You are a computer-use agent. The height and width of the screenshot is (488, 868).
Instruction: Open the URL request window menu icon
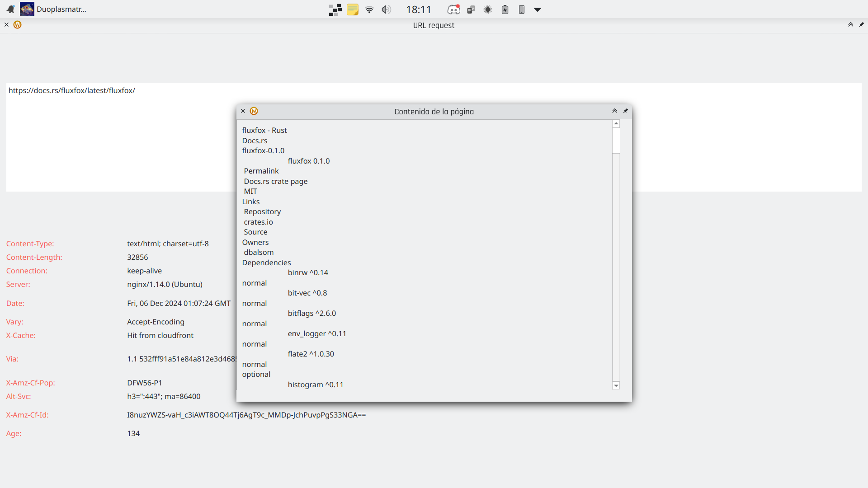point(18,25)
